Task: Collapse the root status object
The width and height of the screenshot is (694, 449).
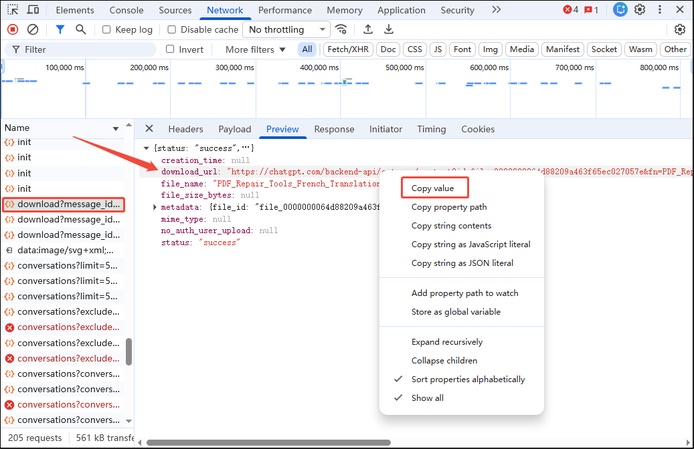Action: coord(146,148)
